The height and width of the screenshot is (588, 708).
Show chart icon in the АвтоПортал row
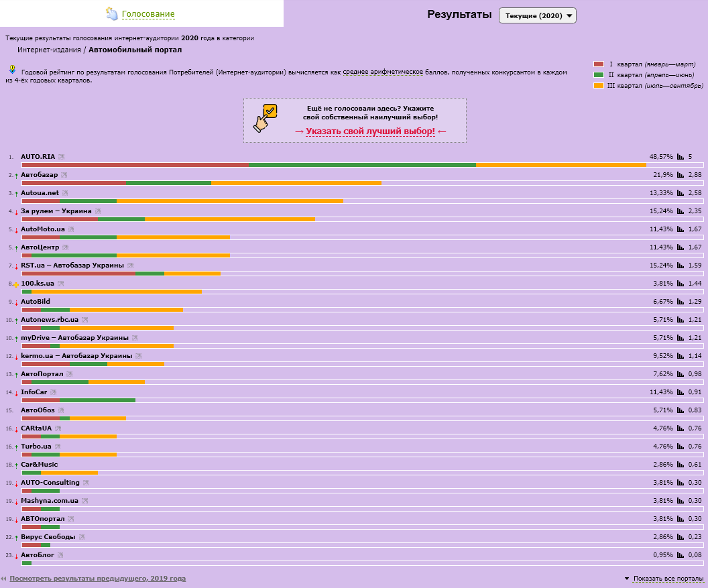point(681,374)
